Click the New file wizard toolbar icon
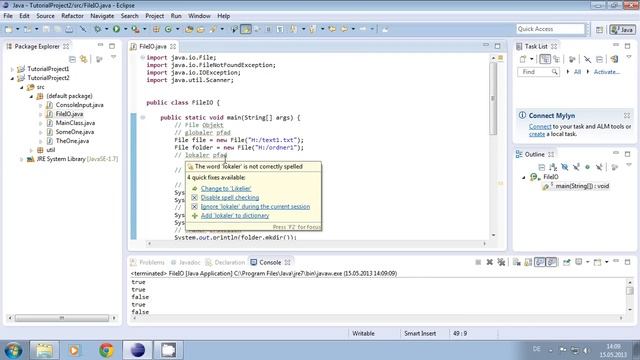 (x=9, y=29)
